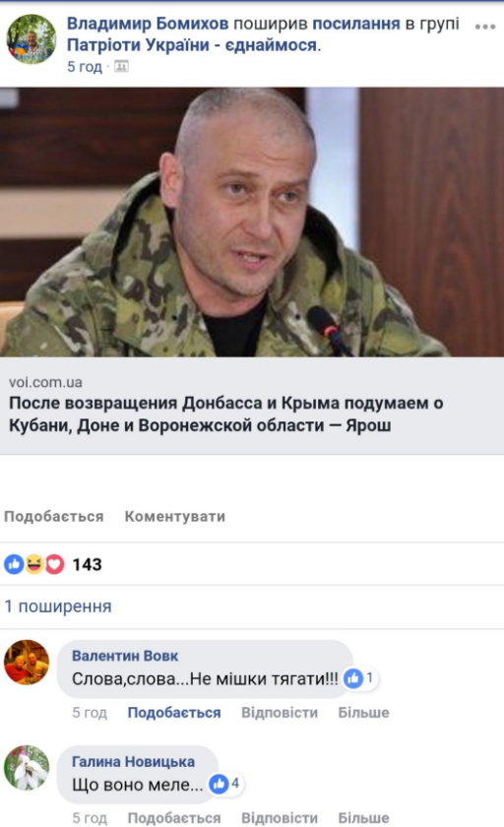Open the Ярош article preview image
Image resolution: width=504 pixels, height=827 pixels.
pyautogui.click(x=252, y=223)
